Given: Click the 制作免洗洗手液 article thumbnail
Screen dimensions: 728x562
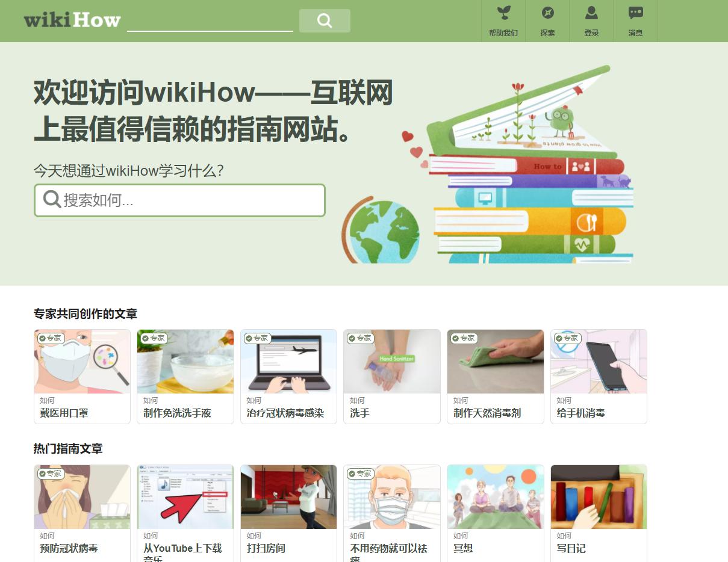Looking at the screenshot, I should point(185,361).
